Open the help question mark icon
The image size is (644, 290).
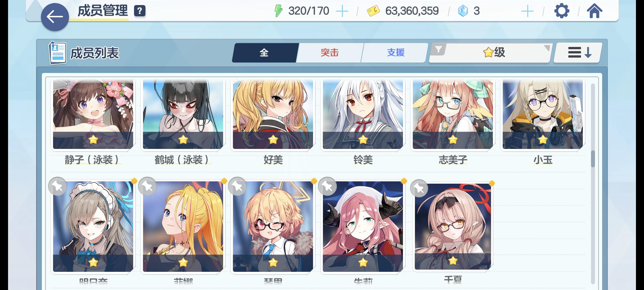click(140, 11)
